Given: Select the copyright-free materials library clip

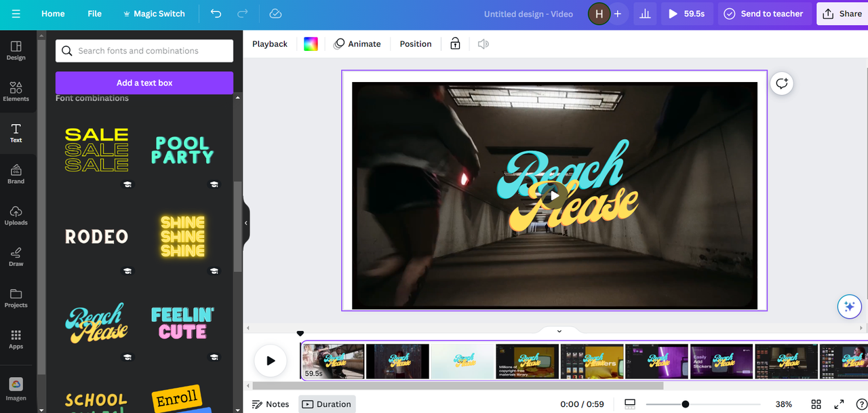Looking at the screenshot, I should click(x=528, y=361).
